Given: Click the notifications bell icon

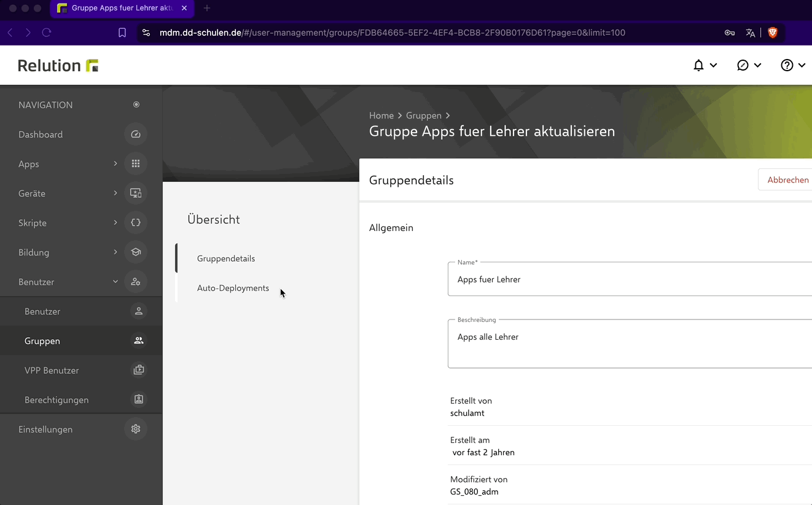Looking at the screenshot, I should click(x=698, y=66).
